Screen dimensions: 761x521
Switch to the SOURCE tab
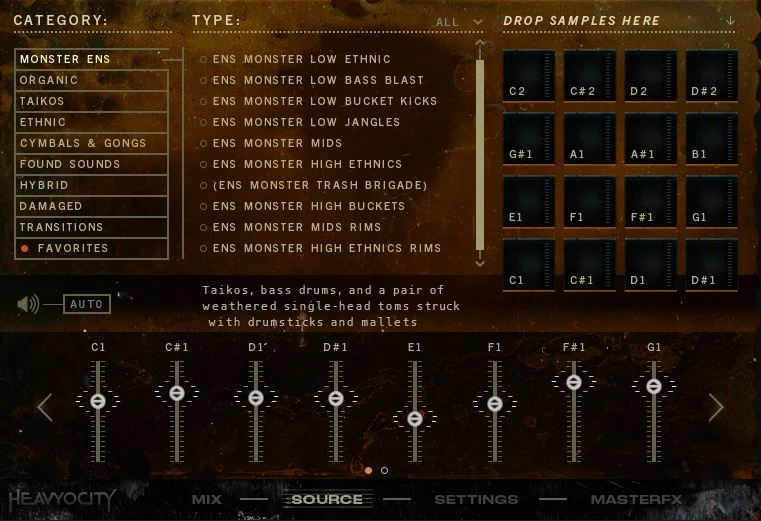327,499
